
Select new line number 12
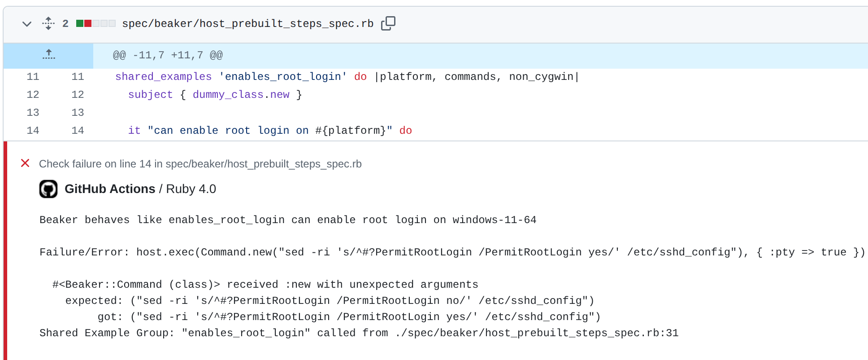(78, 95)
